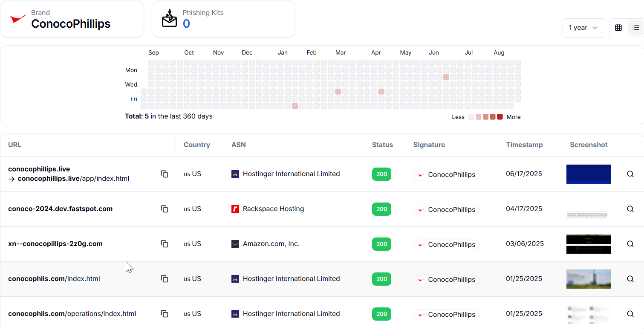The width and height of the screenshot is (644, 330).
Task: Click the Country column header
Action: point(197,145)
